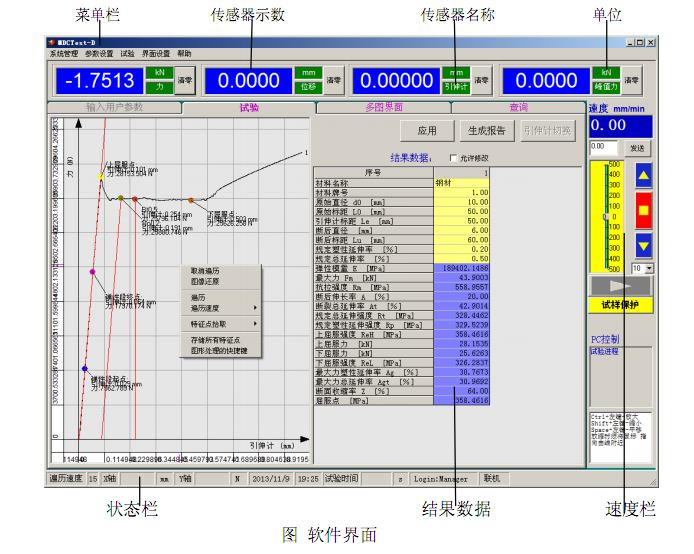The height and width of the screenshot is (554, 694).
Task: Open the 参数设置 menu
Action: [x=99, y=53]
